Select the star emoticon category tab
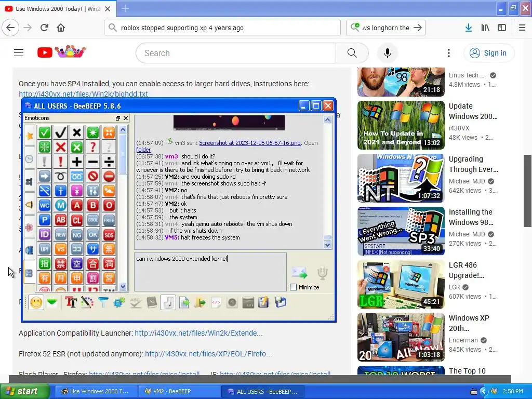 point(30,136)
